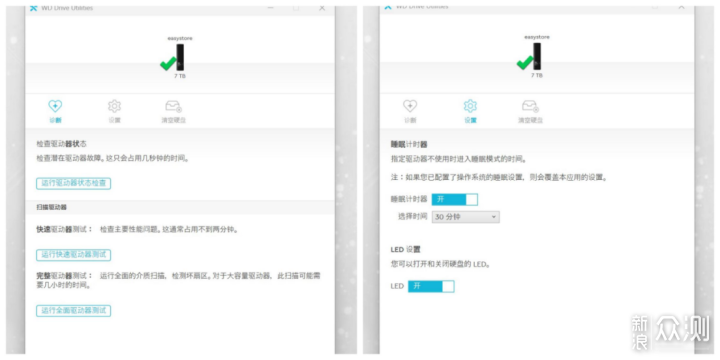This screenshot has width=720, height=360.
Task: Click the WD Drive Utilities logo in right window
Action: point(388,7)
